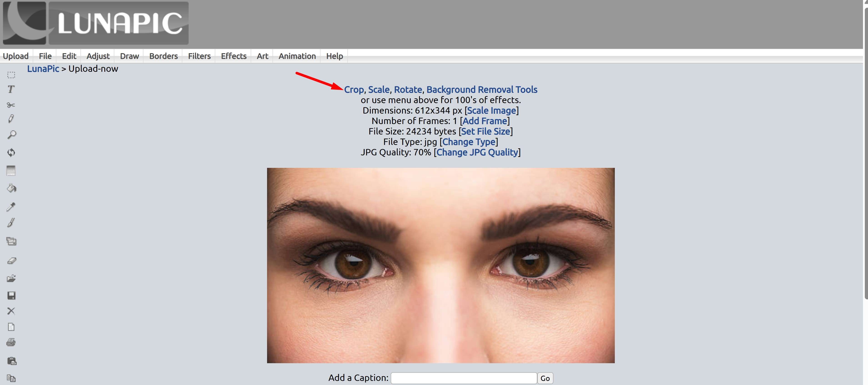Select the Text tool icon
Viewport: 868px width, 385px height.
[11, 89]
